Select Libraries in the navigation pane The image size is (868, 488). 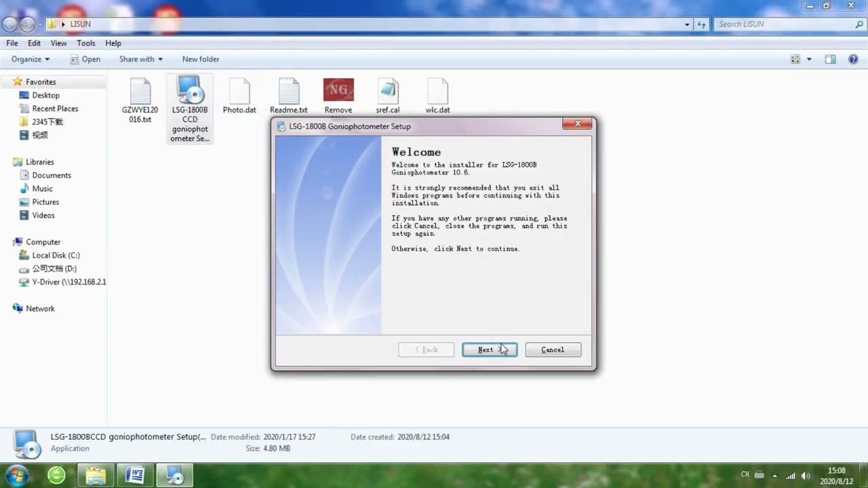[x=39, y=162]
